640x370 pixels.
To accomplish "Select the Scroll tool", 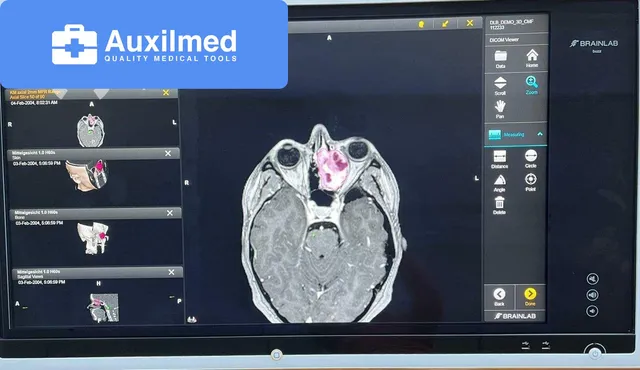I will coord(500,86).
